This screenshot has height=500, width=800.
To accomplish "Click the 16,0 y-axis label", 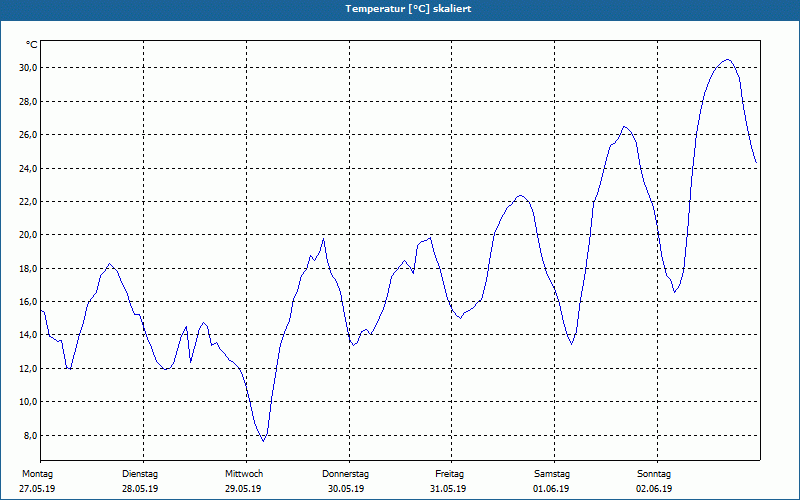I will click(x=28, y=302).
